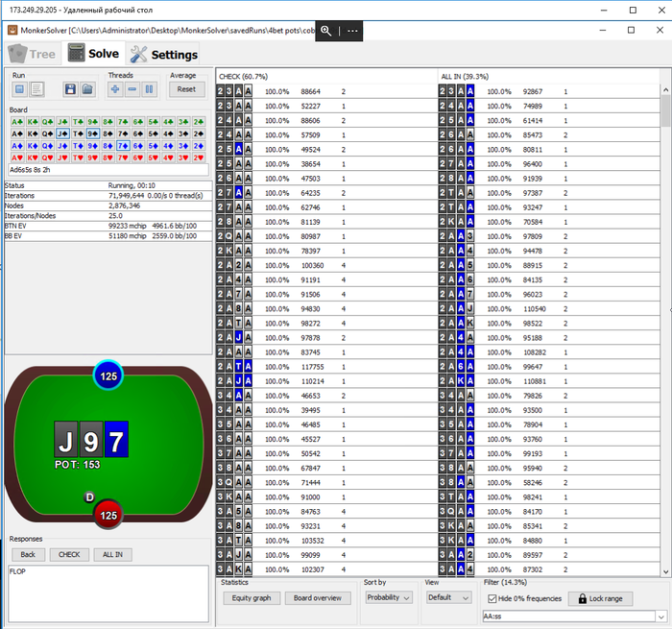Pause threads with the pause icon

pos(149,89)
